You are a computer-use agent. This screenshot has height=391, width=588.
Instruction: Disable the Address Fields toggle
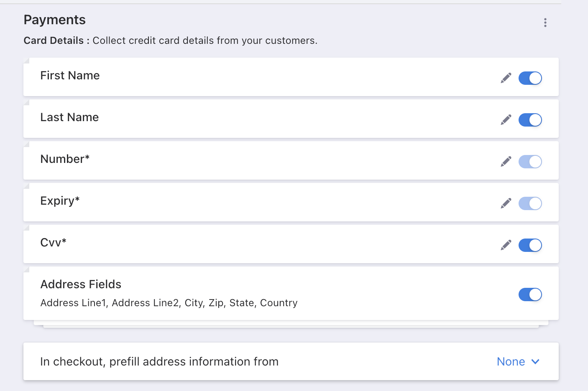pos(530,295)
